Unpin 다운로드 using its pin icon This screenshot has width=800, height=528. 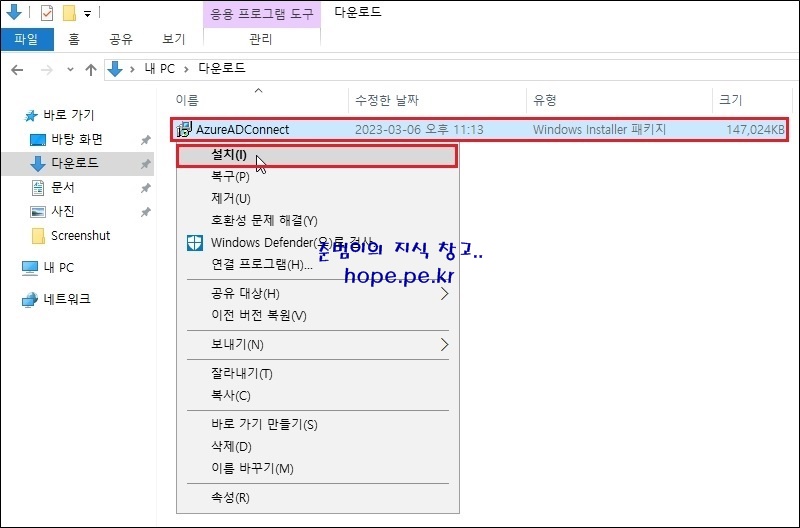(x=145, y=163)
